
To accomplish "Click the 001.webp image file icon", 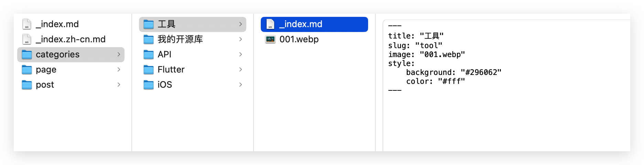I will [270, 39].
